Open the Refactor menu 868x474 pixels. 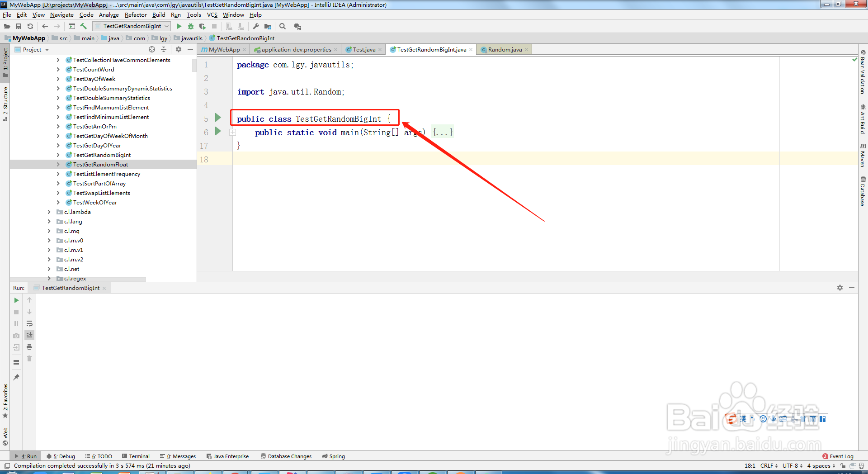point(136,15)
